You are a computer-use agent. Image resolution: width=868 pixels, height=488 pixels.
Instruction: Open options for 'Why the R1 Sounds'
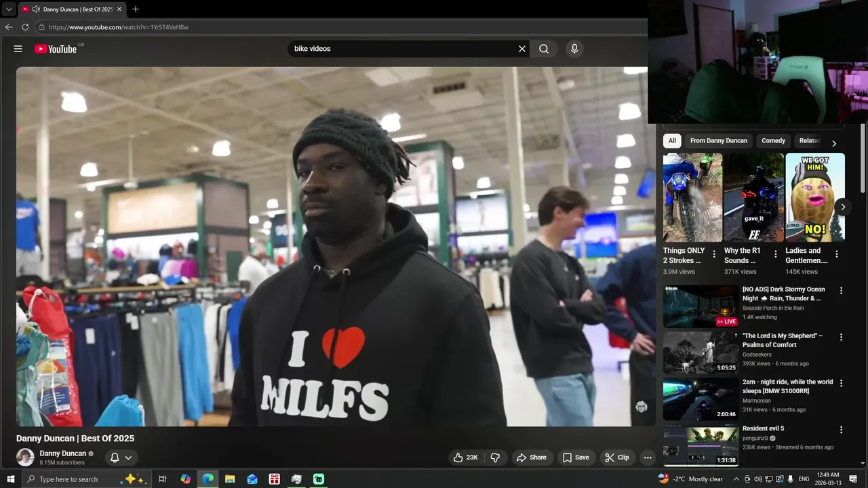tap(776, 254)
